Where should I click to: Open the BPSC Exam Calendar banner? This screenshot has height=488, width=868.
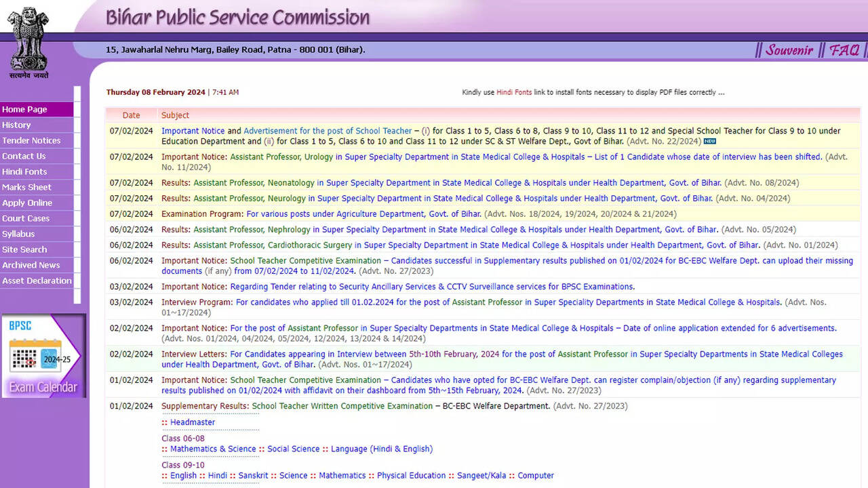pyautogui.click(x=43, y=356)
